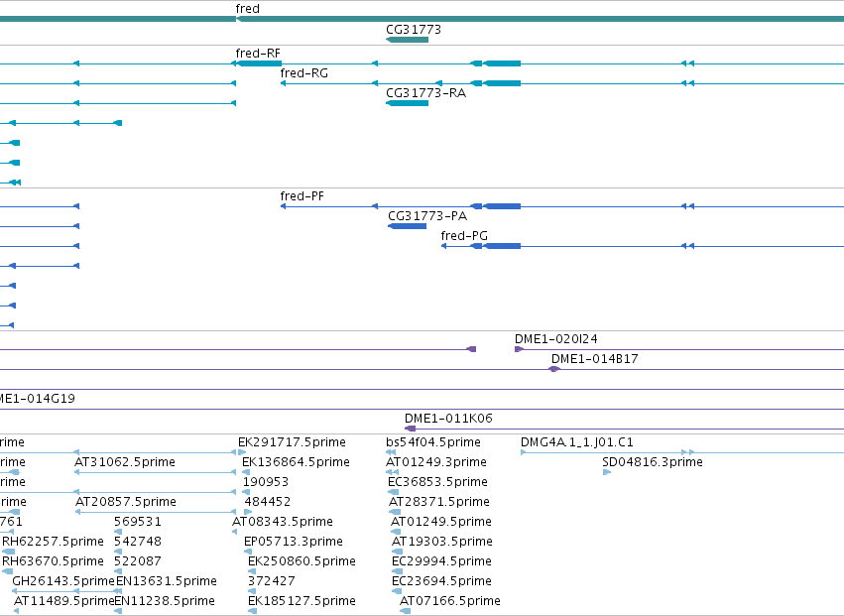The image size is (844, 616).
Task: Select the DME1-014B17 clone label
Action: 595,359
